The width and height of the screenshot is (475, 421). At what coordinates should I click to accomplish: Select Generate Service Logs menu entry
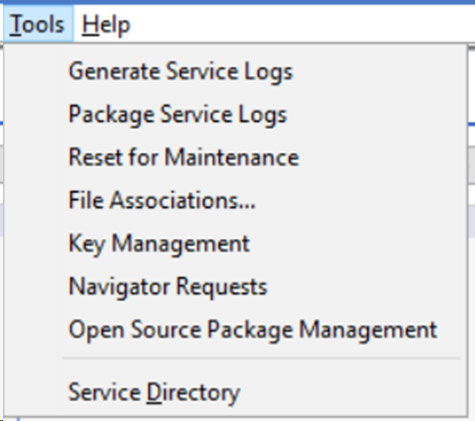tap(235, 71)
